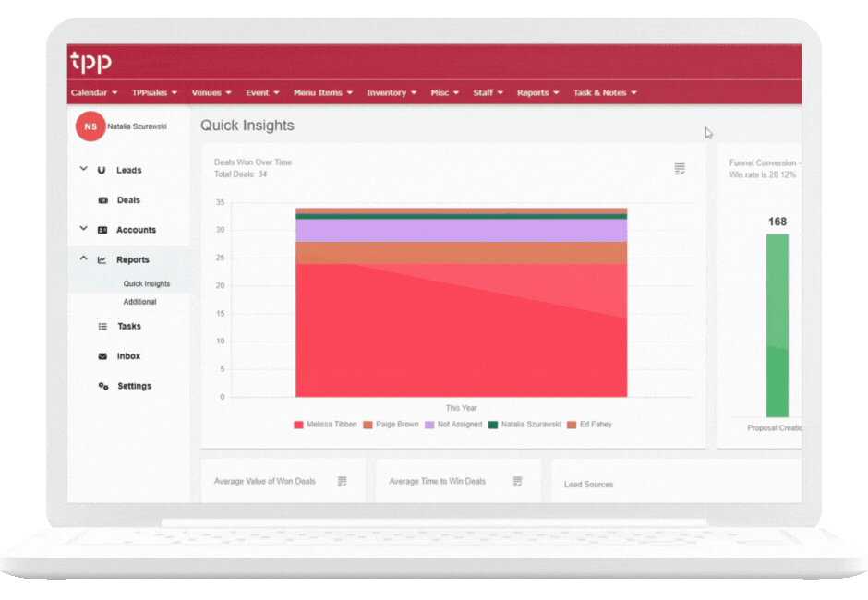Toggle Melissa Tibben legend series

pos(325,425)
